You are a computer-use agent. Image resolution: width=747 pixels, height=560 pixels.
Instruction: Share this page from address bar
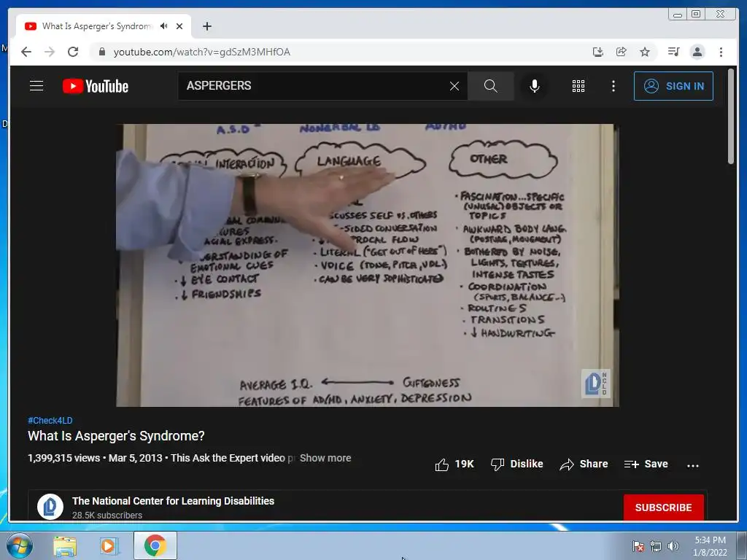[622, 52]
